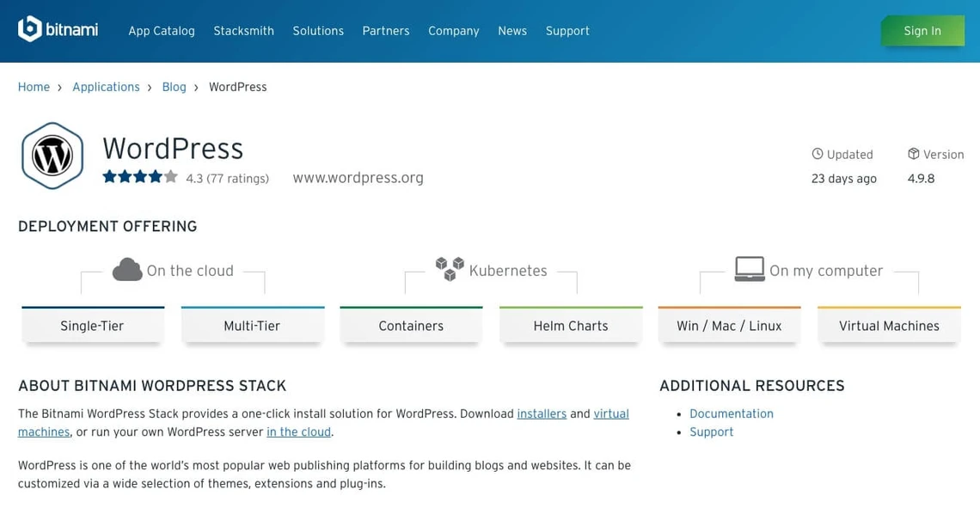Select Win / Mac / Linux installer option

(729, 326)
